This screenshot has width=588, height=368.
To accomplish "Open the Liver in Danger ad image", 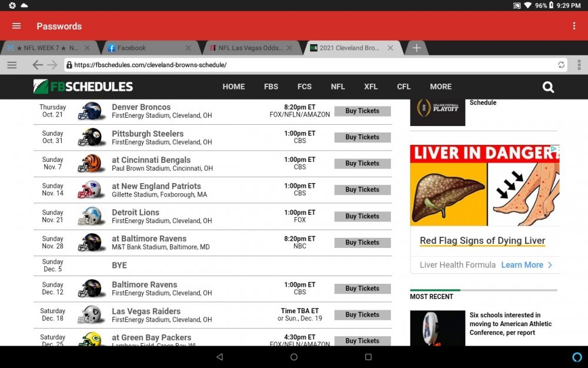I will pyautogui.click(x=485, y=185).
